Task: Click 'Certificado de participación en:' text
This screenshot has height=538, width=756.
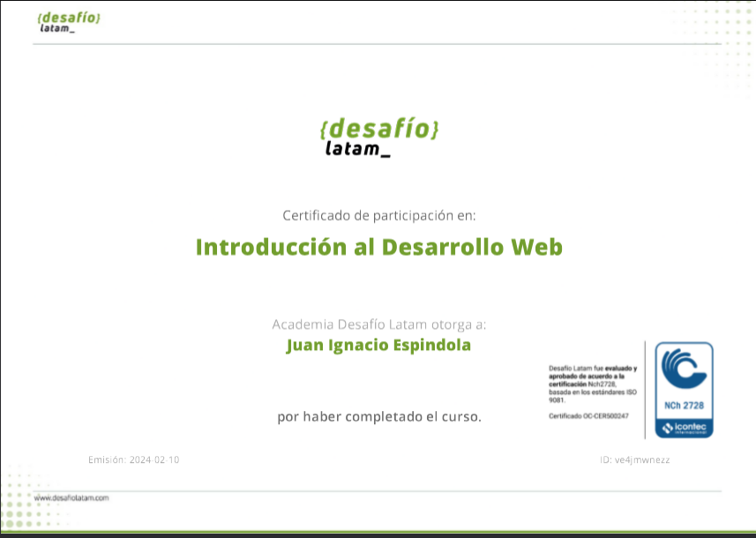Action: pyautogui.click(x=379, y=215)
